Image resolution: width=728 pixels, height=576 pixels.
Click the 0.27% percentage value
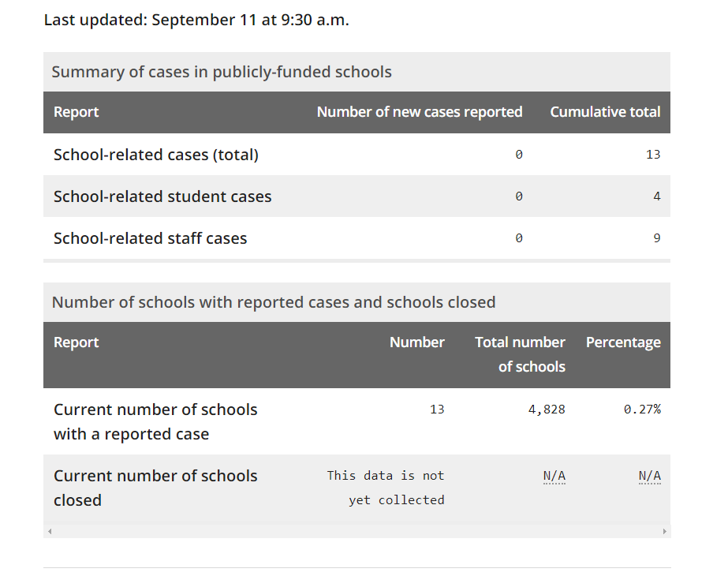[x=642, y=410]
